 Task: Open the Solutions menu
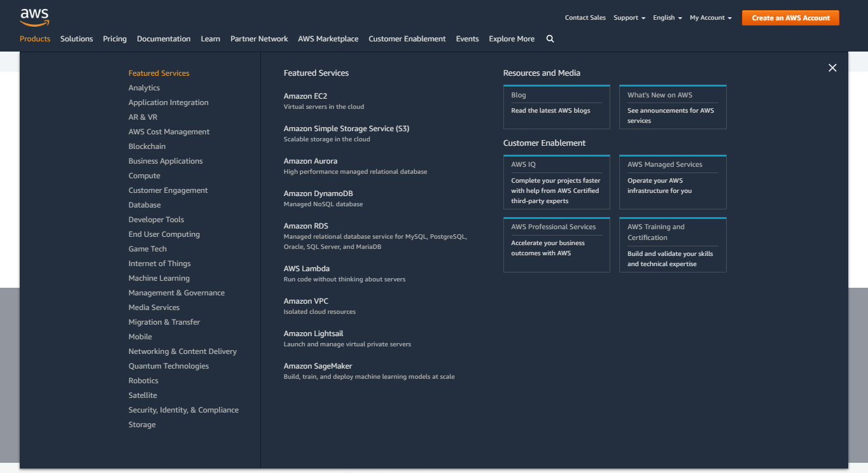(77, 39)
